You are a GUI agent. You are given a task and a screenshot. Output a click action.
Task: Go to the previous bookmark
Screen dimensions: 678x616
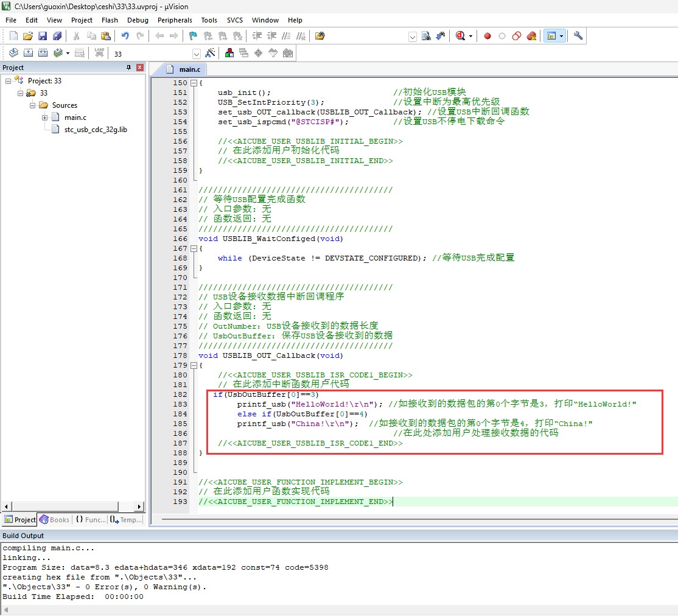[208, 36]
